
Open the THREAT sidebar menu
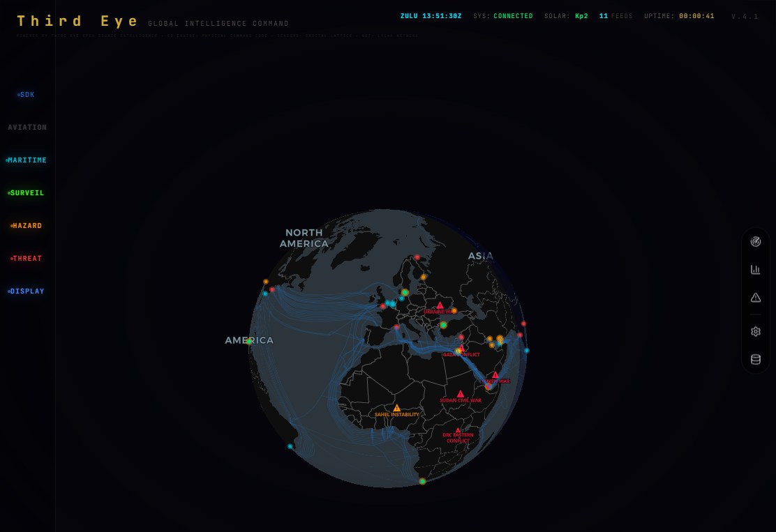(27, 258)
